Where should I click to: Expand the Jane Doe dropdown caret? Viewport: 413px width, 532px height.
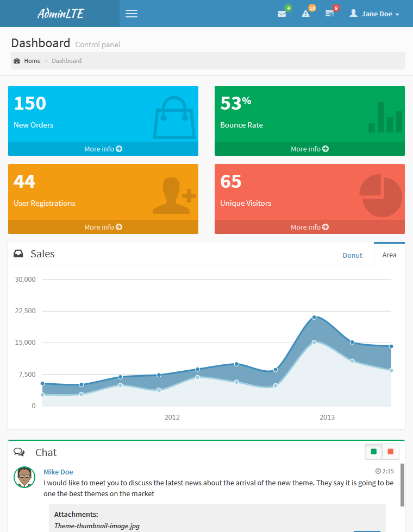point(397,15)
